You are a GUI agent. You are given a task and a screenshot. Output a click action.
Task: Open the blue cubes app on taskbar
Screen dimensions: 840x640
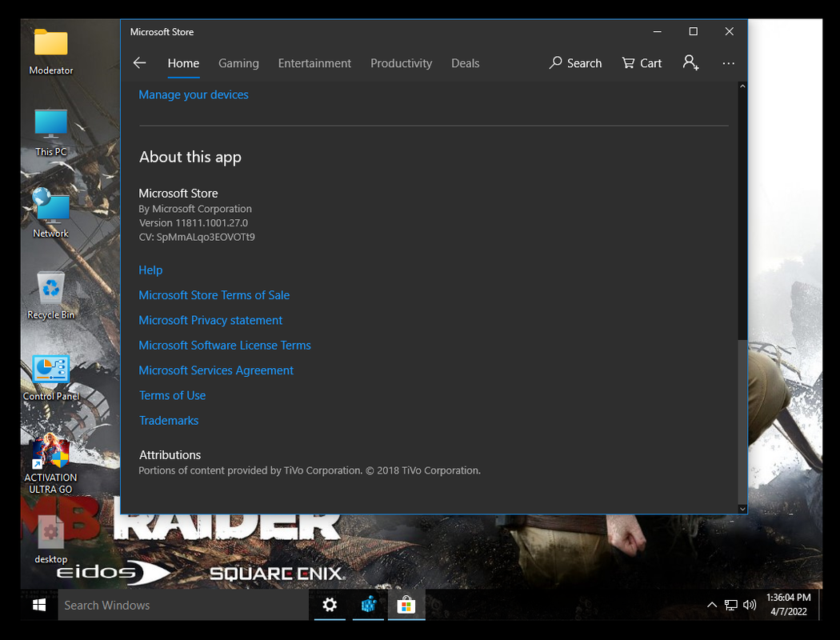368,605
